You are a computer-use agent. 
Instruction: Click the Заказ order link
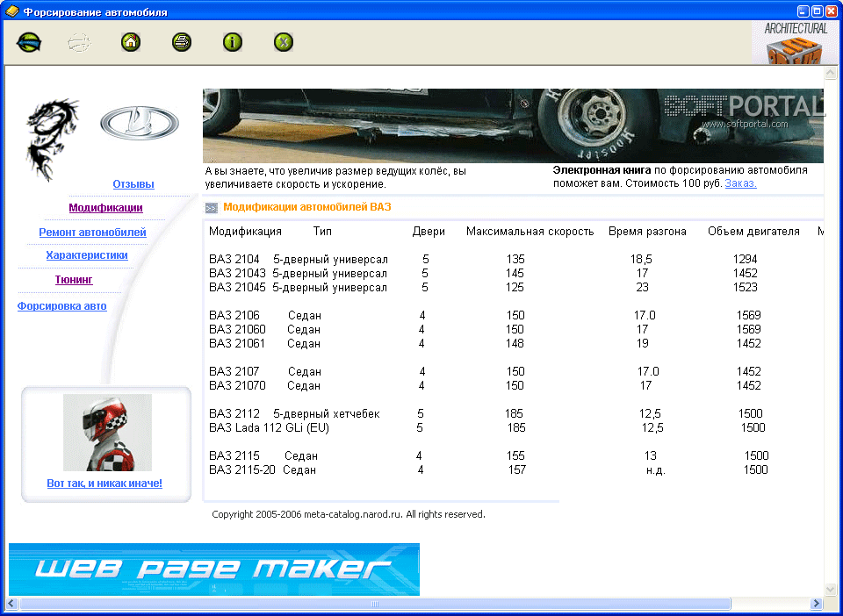pyautogui.click(x=741, y=183)
